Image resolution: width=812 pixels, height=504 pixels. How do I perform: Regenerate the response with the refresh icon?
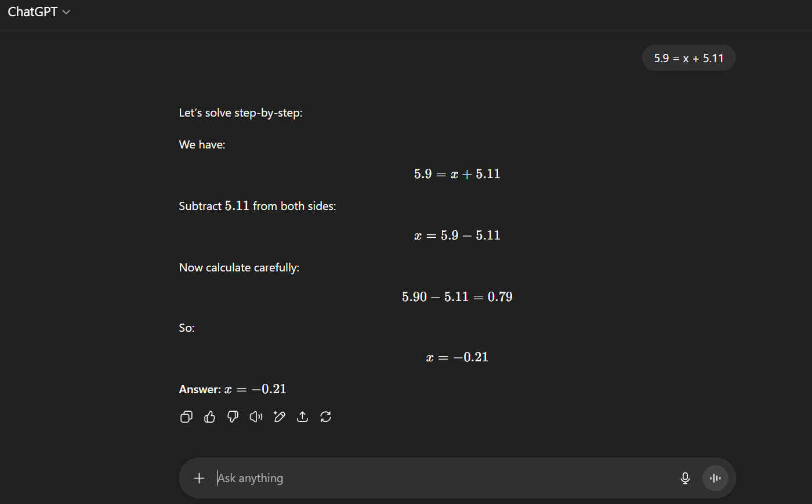point(325,417)
